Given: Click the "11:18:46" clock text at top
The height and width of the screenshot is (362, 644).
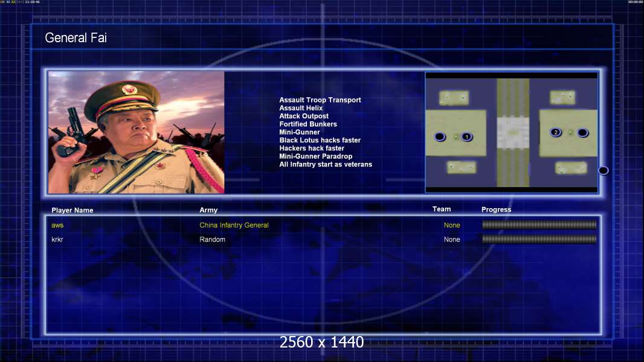Looking at the screenshot, I should point(32,2).
